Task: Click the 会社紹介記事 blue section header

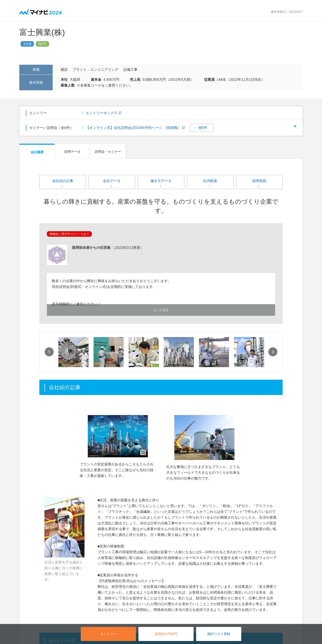Action: click(161, 387)
